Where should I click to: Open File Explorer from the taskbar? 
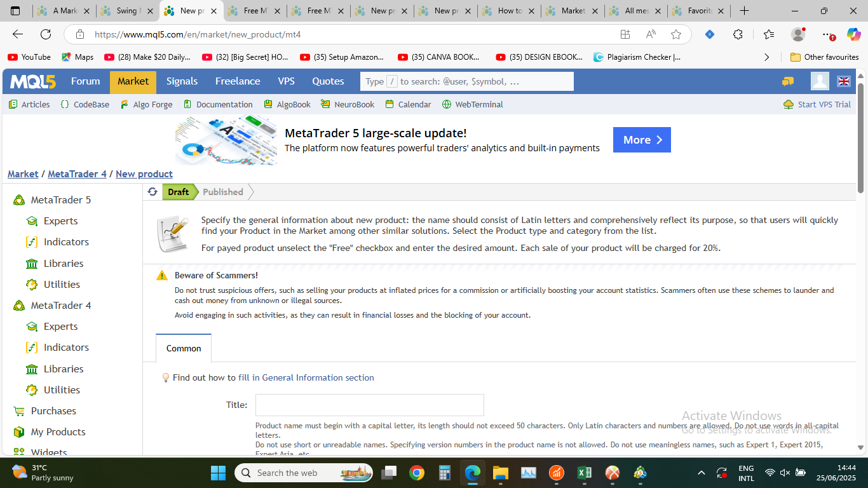[x=501, y=473]
